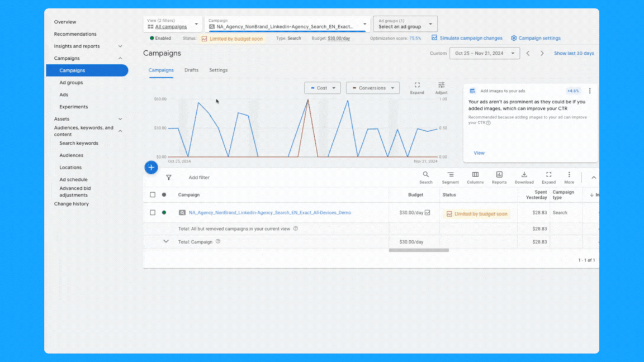This screenshot has width=644, height=362.
Task: Click the campaign search-type icon in row
Action: (x=182, y=213)
